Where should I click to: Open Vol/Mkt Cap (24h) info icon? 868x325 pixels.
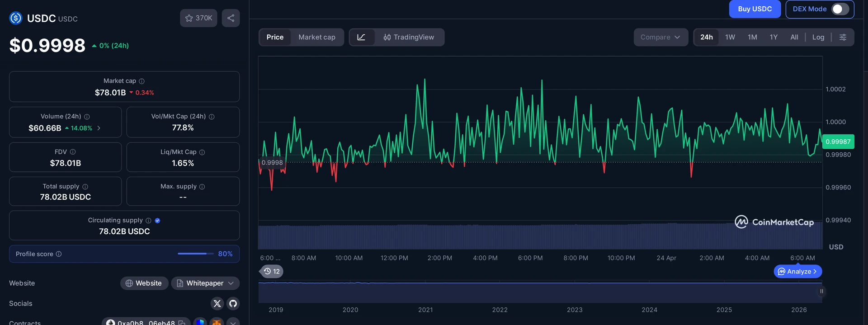pyautogui.click(x=212, y=117)
